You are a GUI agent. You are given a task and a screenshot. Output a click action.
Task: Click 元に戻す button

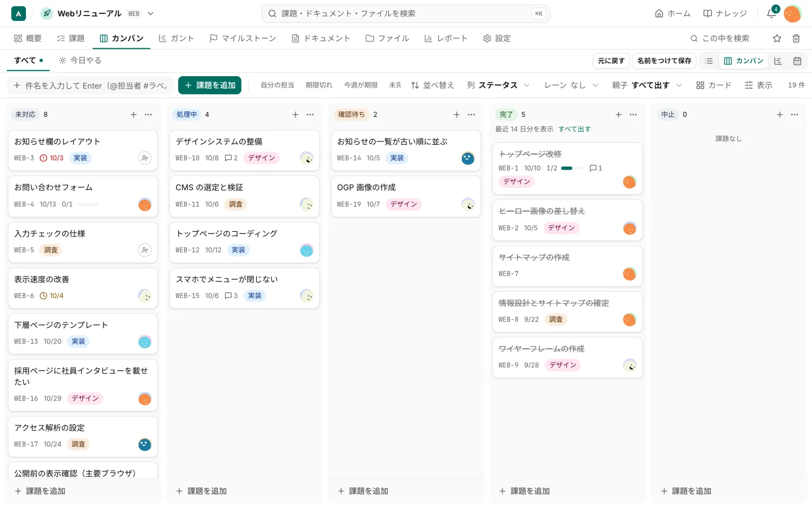point(611,61)
